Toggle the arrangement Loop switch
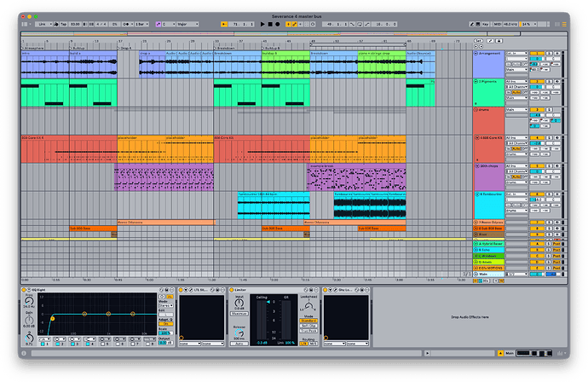 (360, 24)
